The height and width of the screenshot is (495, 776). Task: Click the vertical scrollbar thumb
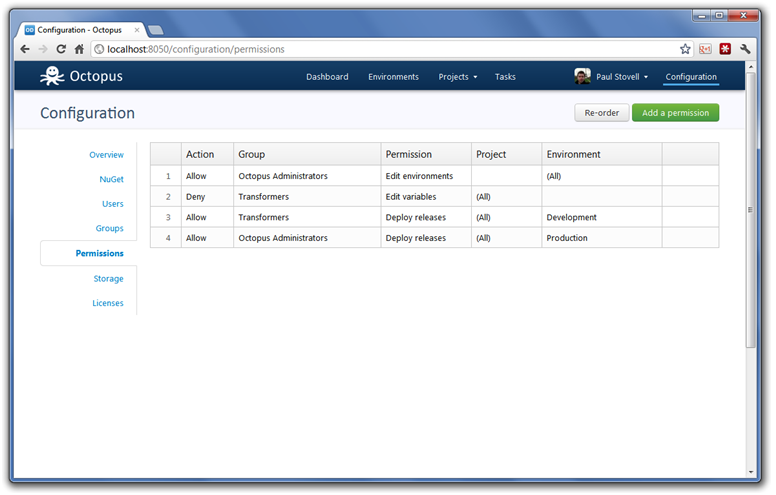pos(751,210)
